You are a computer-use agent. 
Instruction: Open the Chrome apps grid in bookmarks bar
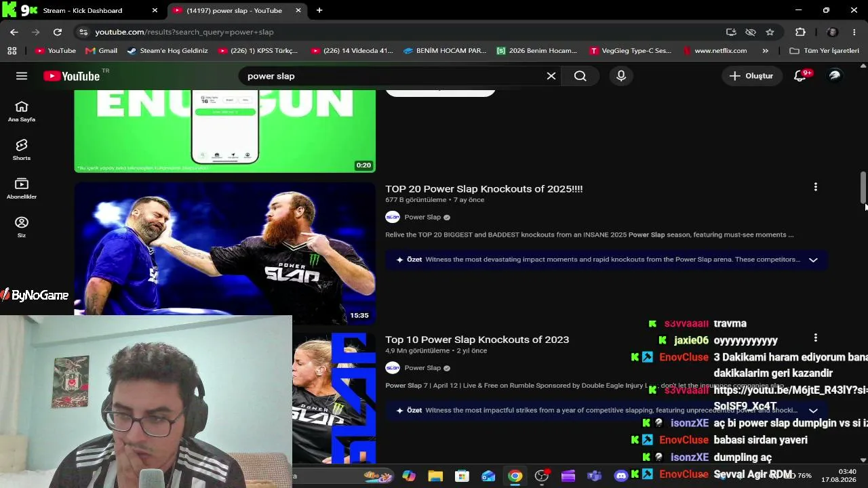point(12,51)
